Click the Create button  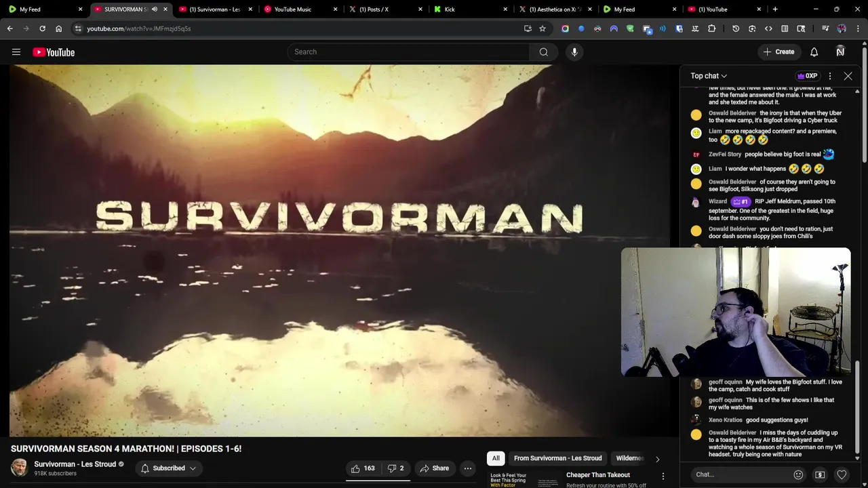(x=778, y=52)
